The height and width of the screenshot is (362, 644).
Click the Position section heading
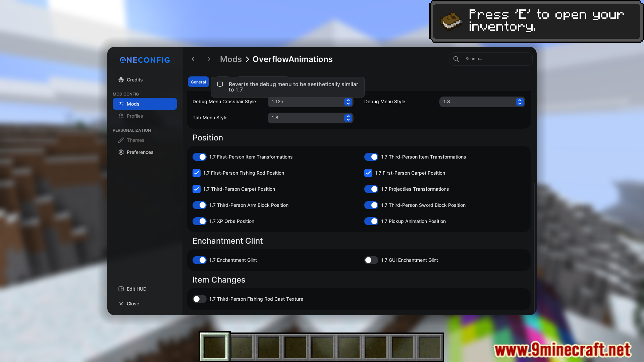pyautogui.click(x=208, y=138)
